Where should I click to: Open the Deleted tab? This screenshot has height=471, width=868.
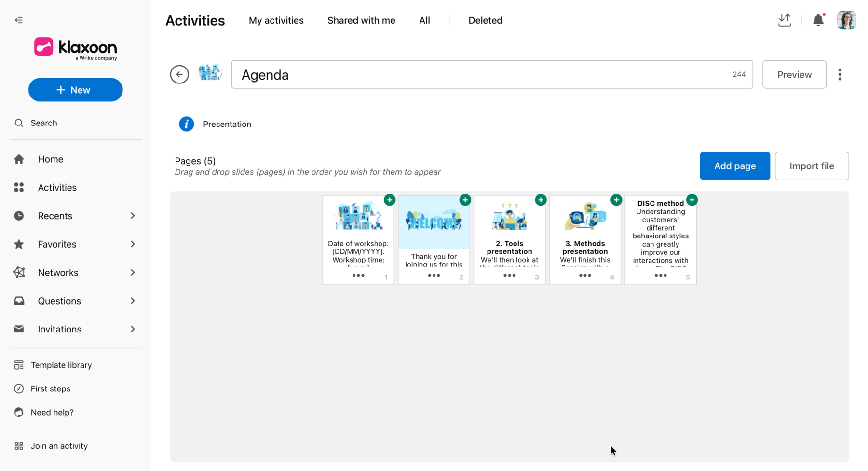(x=485, y=20)
